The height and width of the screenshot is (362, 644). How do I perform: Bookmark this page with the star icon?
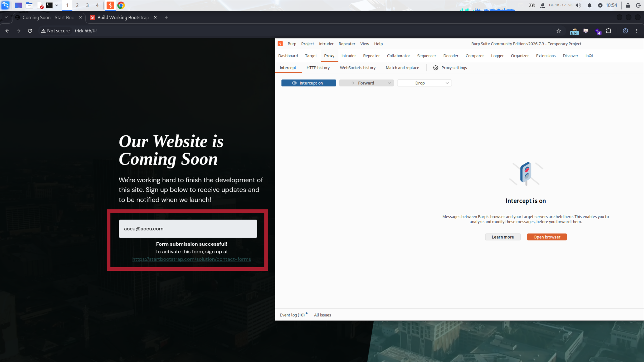pyautogui.click(x=559, y=31)
